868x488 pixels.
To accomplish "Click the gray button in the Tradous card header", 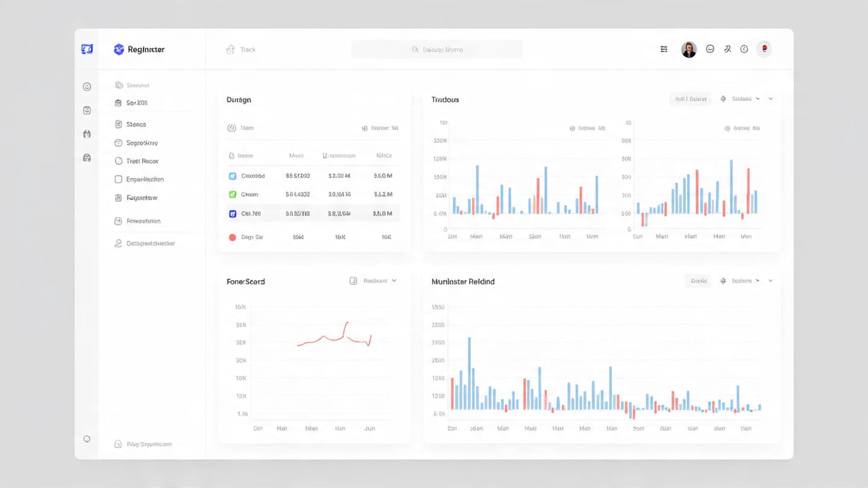I will tap(690, 99).
